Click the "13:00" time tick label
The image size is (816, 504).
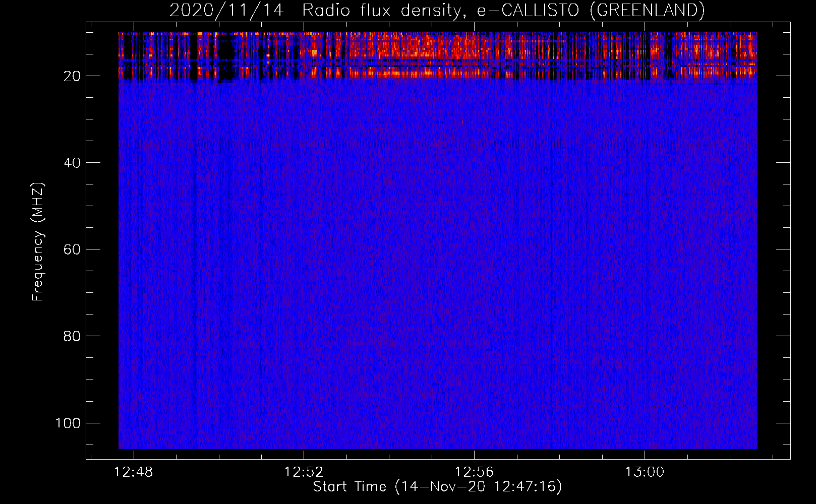pos(645,472)
